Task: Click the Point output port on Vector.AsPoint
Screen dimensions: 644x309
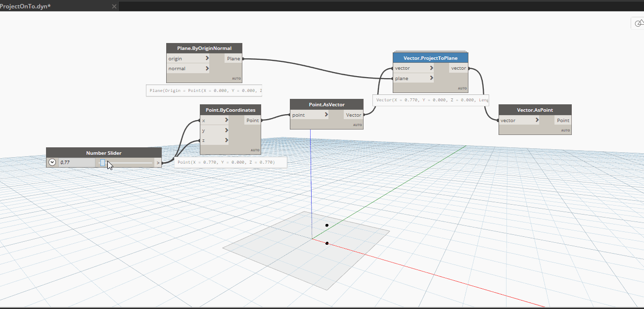Action: pos(563,120)
